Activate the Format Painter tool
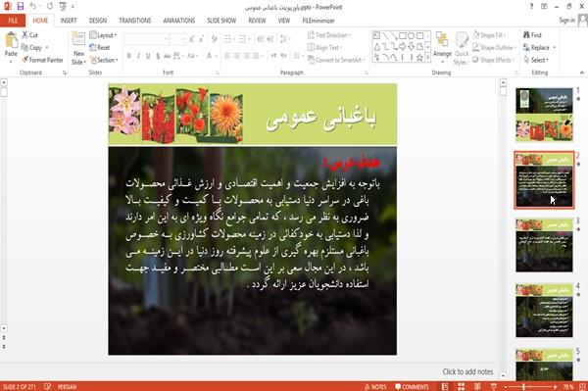 pos(42,60)
